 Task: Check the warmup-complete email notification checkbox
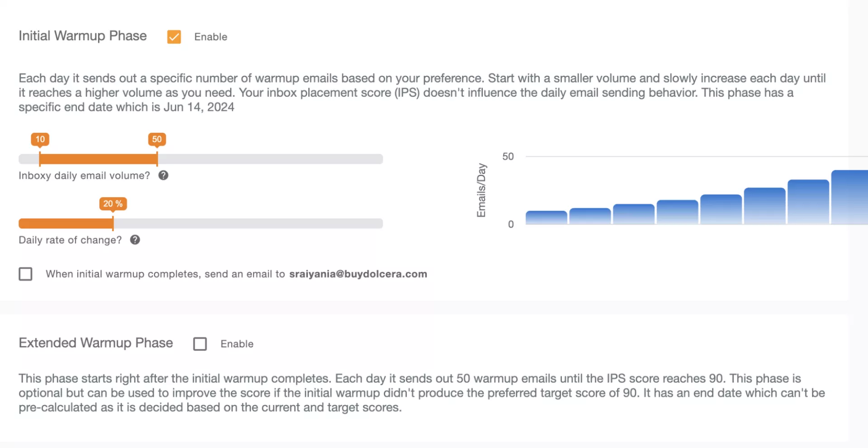26,274
